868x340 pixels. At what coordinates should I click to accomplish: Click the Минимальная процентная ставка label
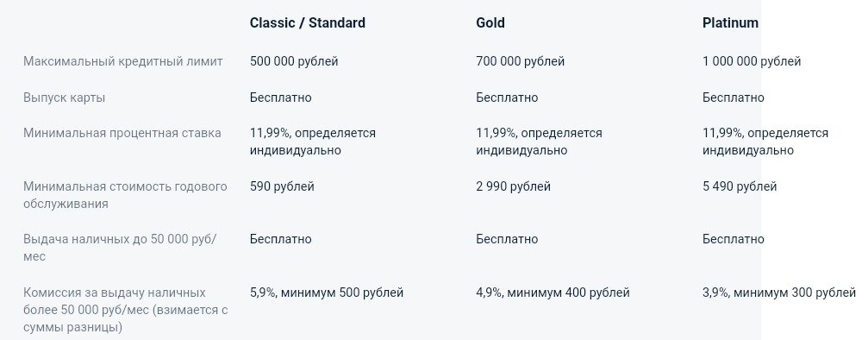coord(122,133)
